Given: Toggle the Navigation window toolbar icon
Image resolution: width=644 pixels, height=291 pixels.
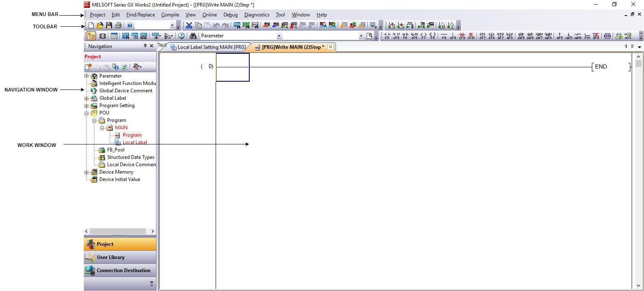Looking at the screenshot, I should pos(91,36).
